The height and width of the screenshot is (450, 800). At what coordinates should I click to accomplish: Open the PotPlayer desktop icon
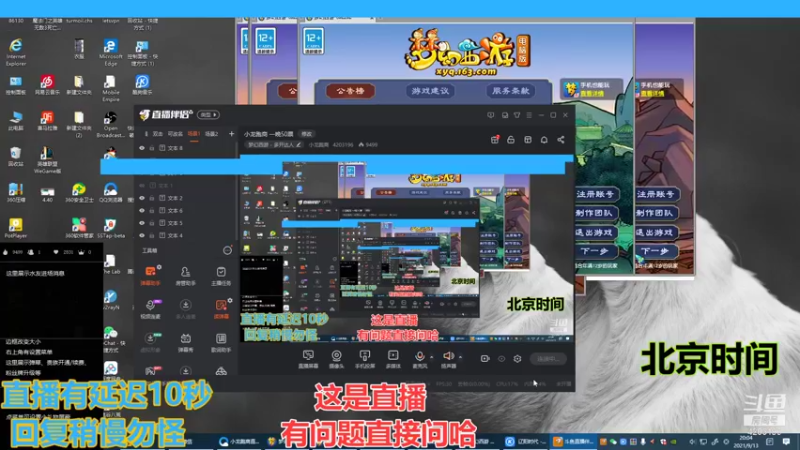click(15, 228)
